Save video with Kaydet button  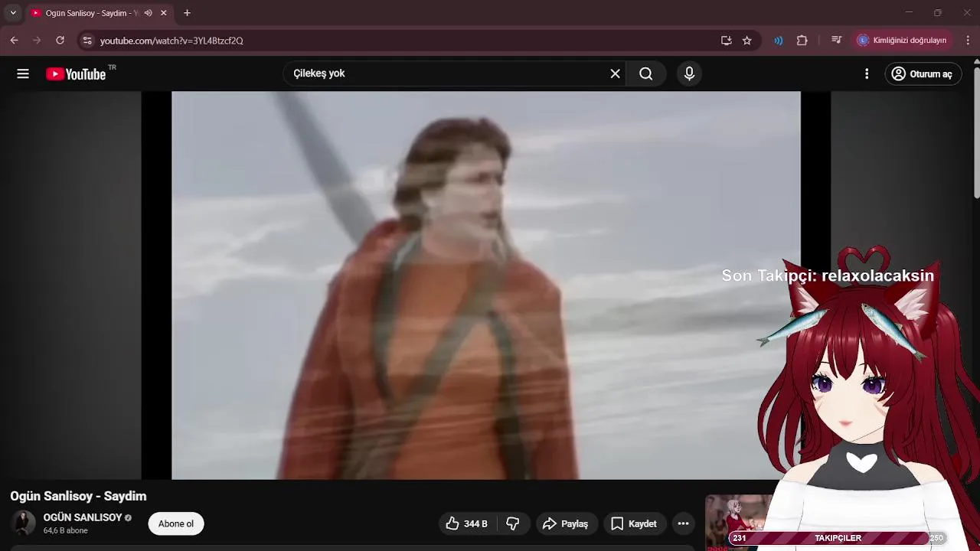634,523
